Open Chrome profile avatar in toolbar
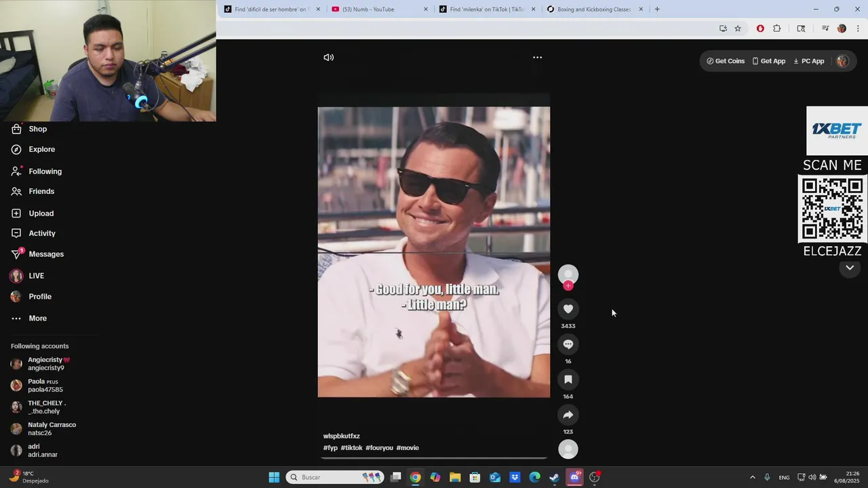 842,28
